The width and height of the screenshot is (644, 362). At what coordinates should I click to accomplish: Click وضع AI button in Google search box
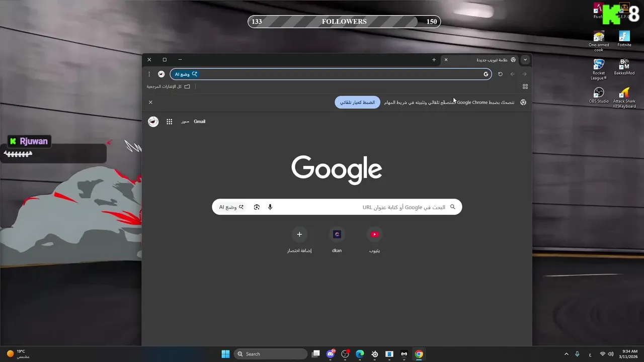click(x=231, y=207)
